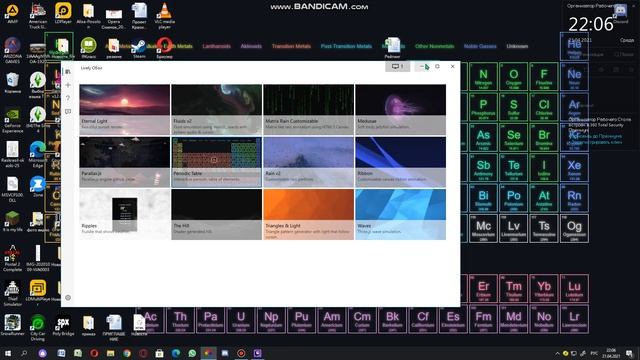640x360 pixels.
Task: Open the GeForce Experience desktop shortcut
Action: 12,120
